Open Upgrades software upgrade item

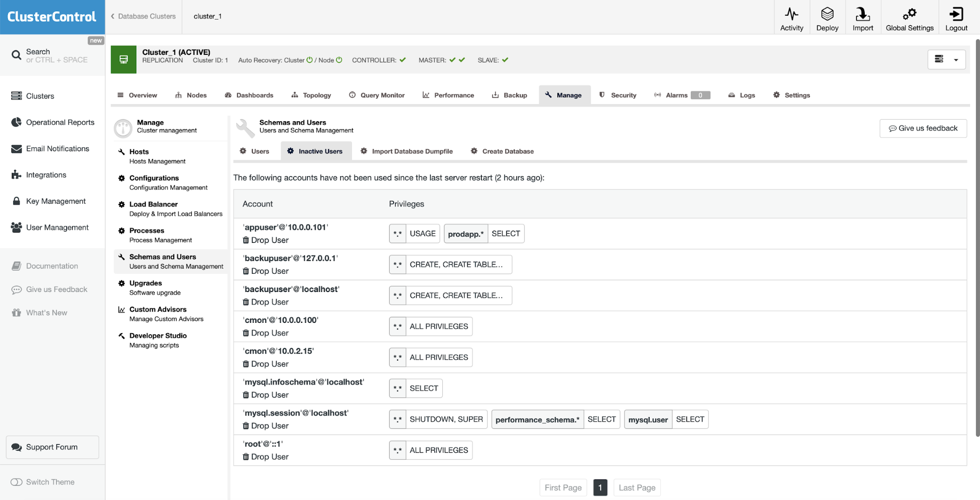(x=171, y=288)
